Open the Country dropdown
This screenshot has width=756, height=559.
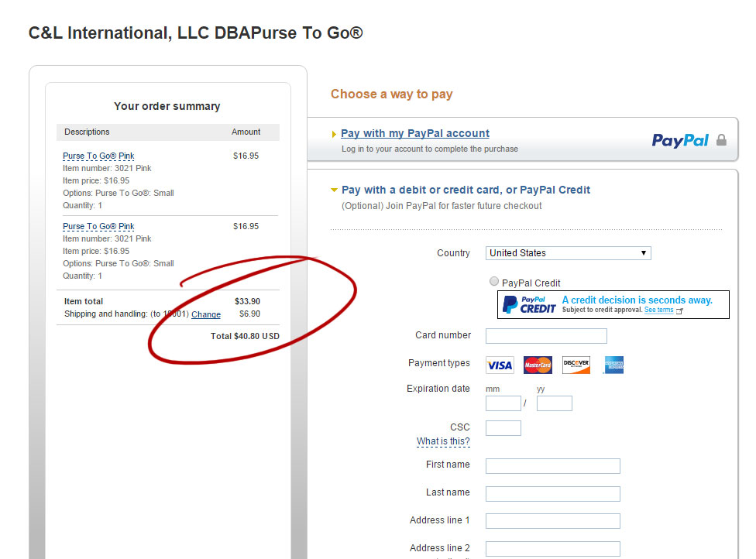coord(568,253)
